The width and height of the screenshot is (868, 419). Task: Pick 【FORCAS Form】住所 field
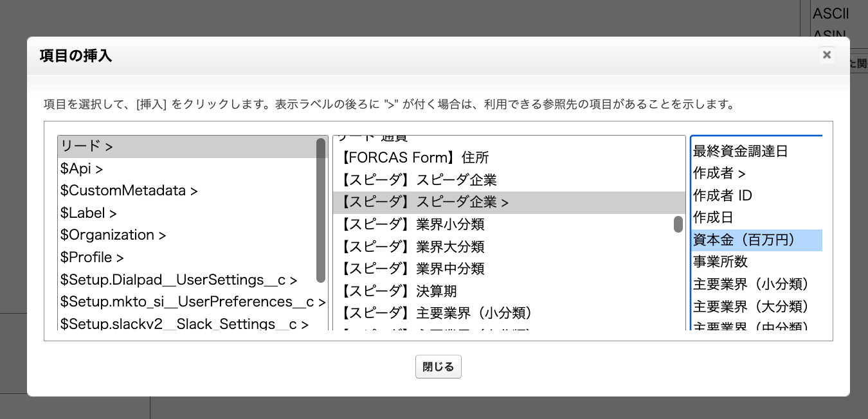[x=415, y=157]
